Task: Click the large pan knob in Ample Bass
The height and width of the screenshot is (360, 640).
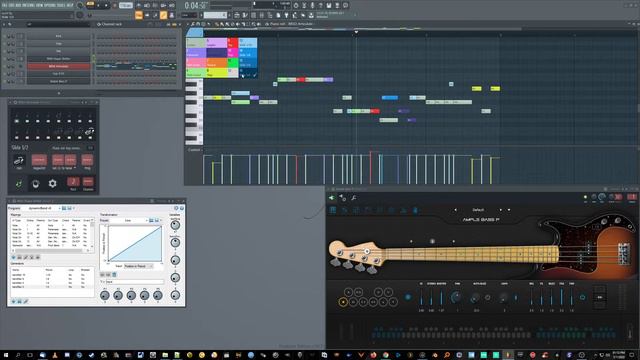Action: coord(456,297)
